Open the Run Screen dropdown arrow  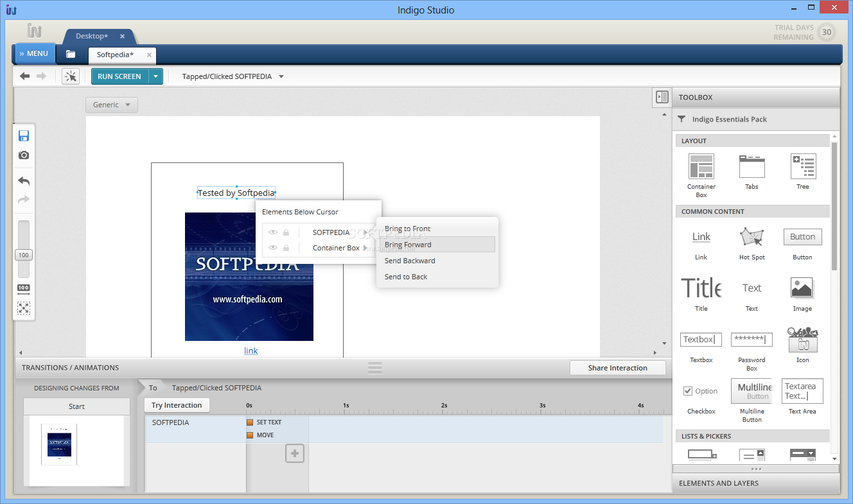pyautogui.click(x=155, y=76)
